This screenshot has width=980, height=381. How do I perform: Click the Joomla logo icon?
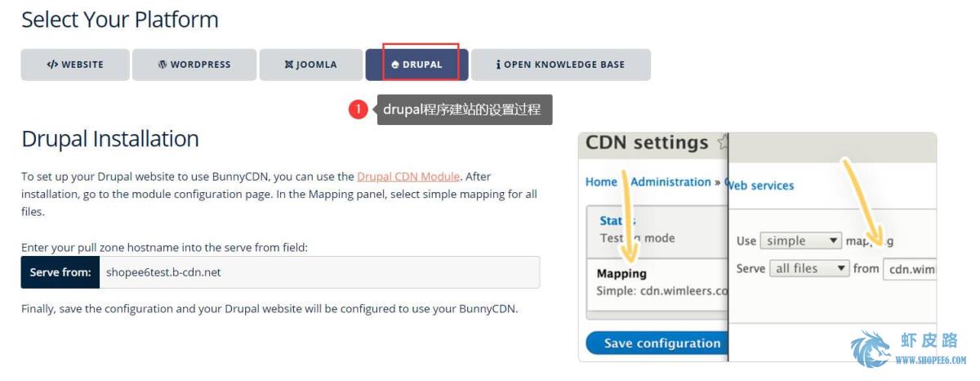289,65
